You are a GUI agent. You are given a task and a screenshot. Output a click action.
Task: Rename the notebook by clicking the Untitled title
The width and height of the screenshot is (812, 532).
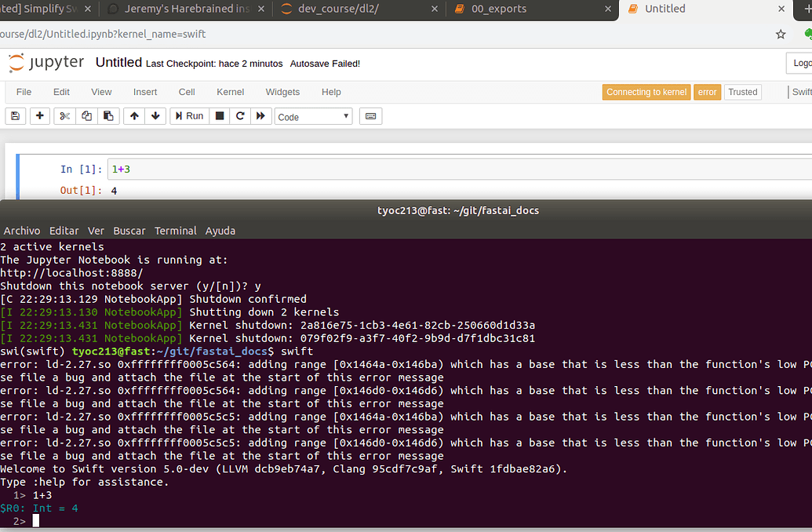118,61
